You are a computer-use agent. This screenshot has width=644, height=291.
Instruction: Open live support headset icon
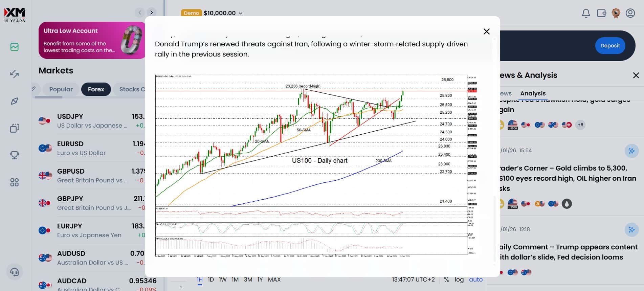(14, 272)
